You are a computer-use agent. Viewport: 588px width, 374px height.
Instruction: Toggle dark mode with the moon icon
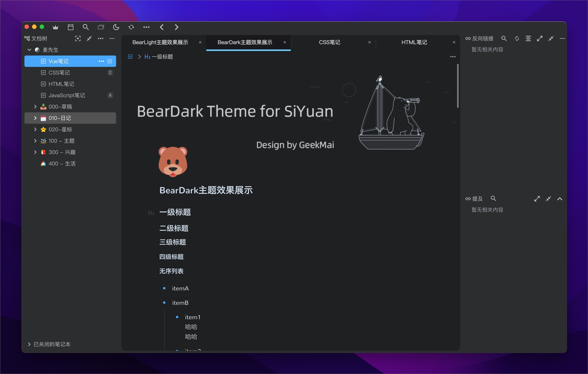coord(116,27)
